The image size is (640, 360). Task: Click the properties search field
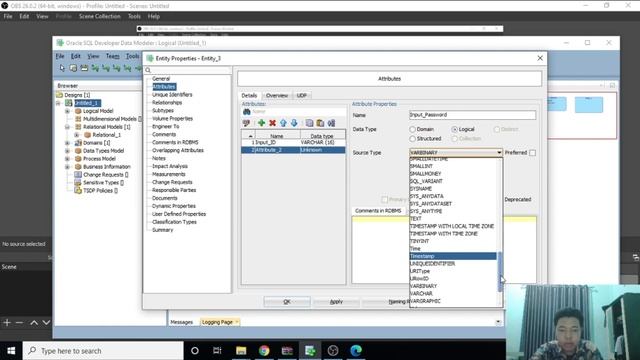click(x=190, y=70)
